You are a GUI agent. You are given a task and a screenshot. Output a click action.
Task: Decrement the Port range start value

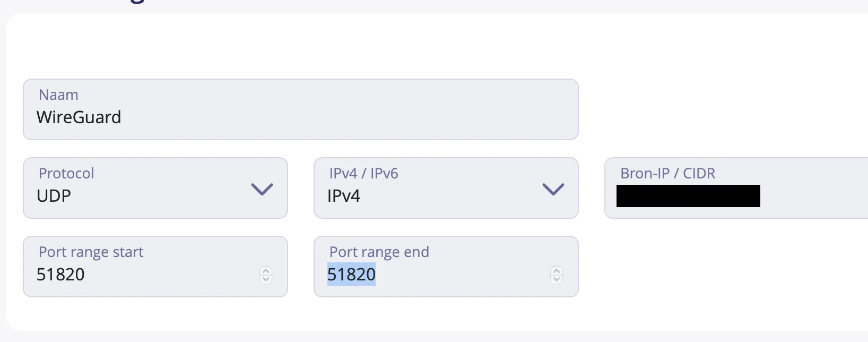point(266,279)
